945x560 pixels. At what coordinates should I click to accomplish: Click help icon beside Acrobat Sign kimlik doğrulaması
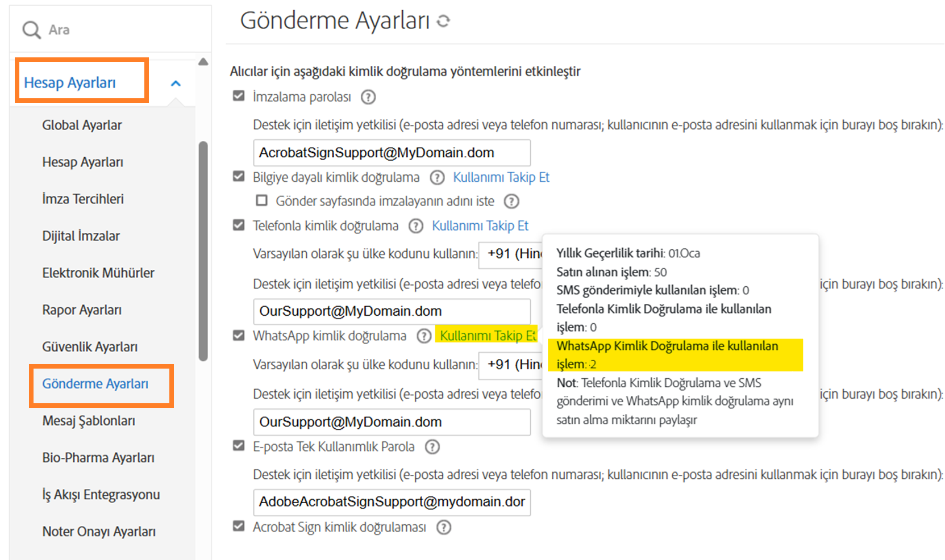(x=444, y=527)
